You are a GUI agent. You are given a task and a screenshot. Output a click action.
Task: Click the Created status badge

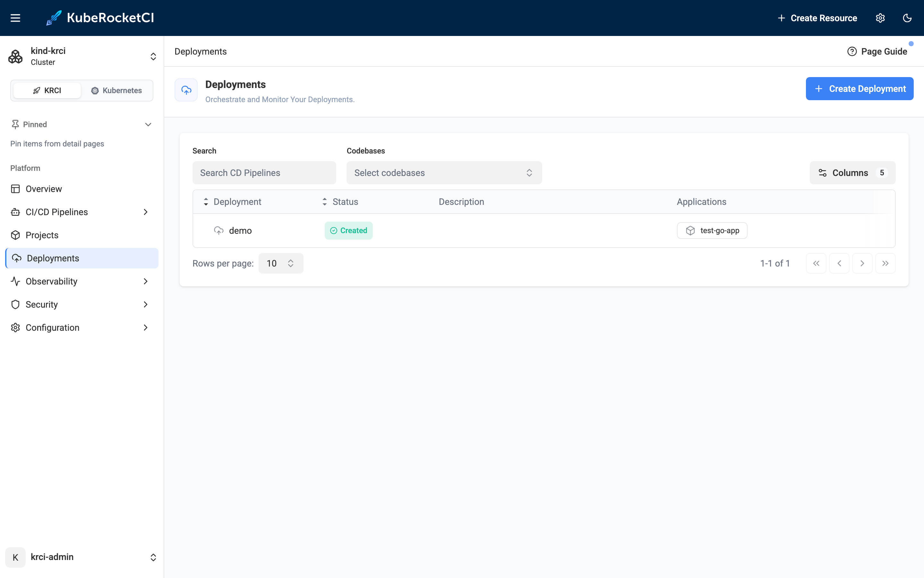pos(349,231)
